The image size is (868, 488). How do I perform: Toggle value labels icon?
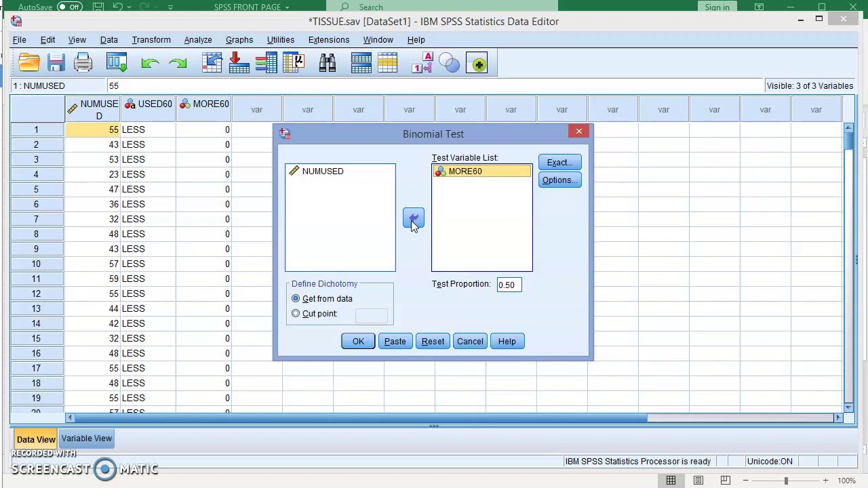coord(422,64)
